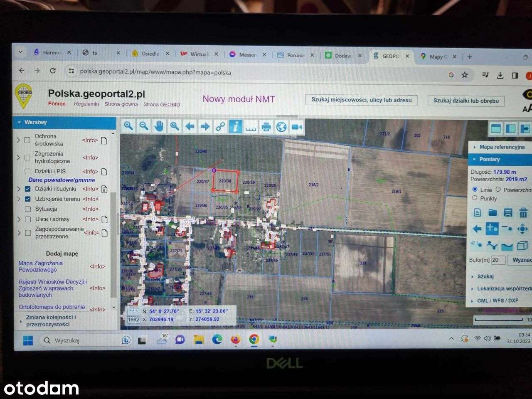Open the Windows Start menu
Screen dimensions: 532x399
[28, 340]
